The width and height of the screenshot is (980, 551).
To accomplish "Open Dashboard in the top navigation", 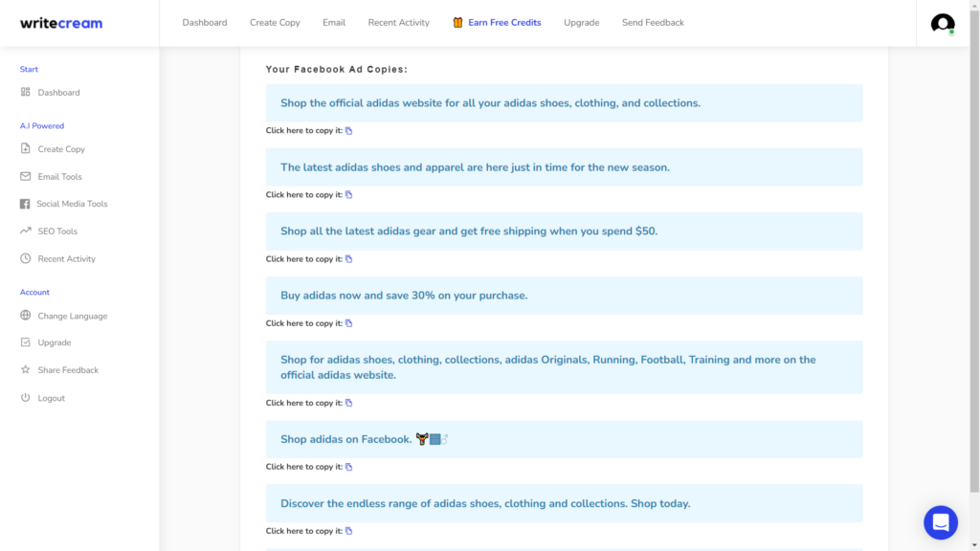I will tap(205, 23).
